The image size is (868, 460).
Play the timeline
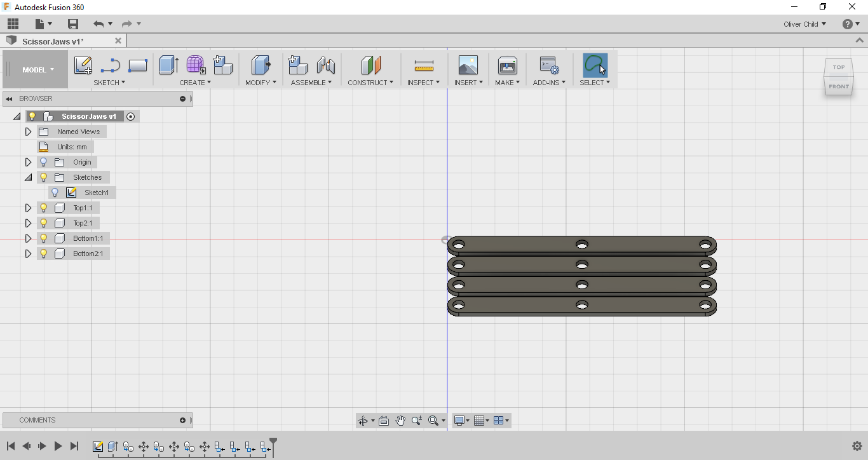[x=58, y=447]
